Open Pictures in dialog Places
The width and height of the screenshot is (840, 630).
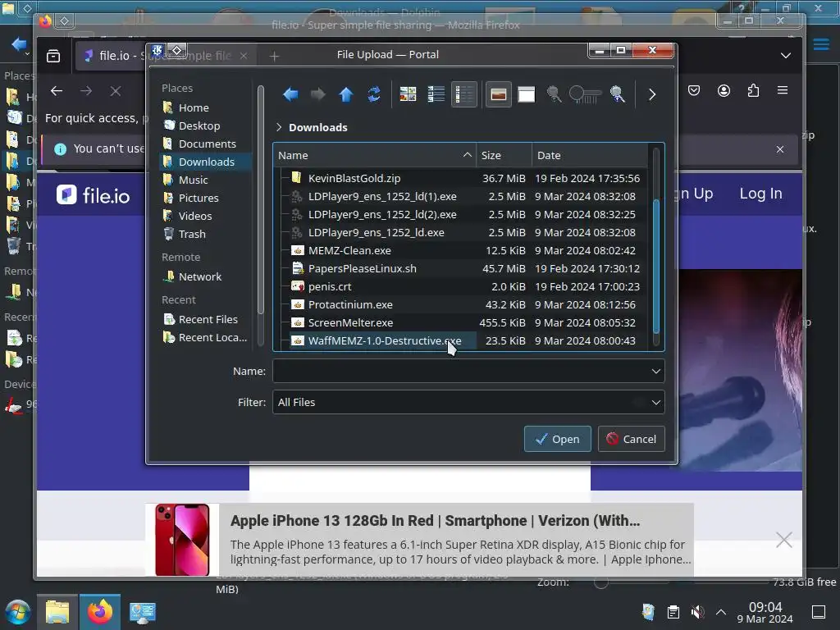[204, 198]
